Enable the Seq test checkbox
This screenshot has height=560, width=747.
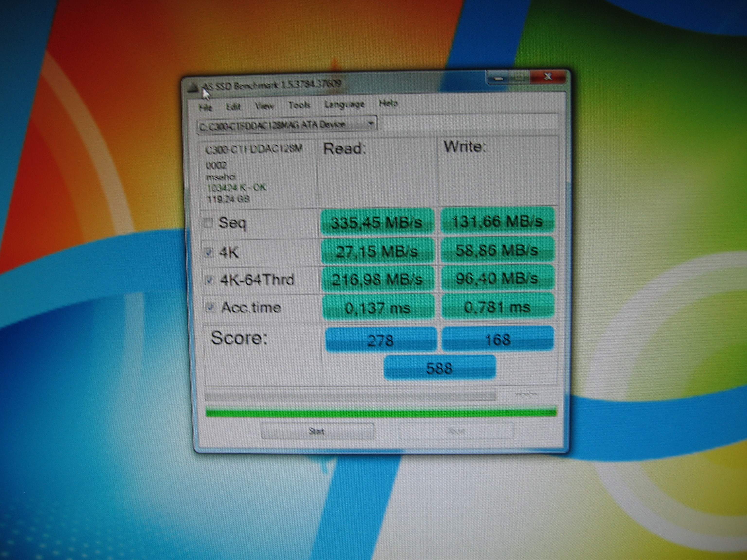pyautogui.click(x=208, y=223)
